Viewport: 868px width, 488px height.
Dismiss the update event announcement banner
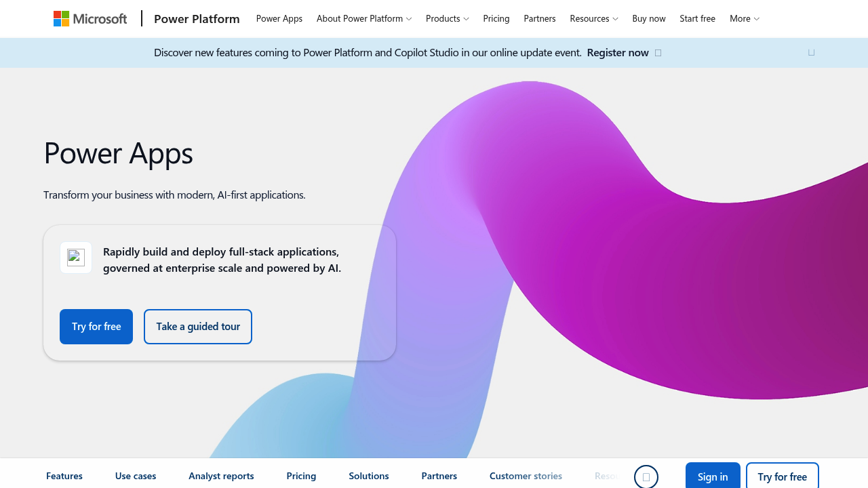811,53
